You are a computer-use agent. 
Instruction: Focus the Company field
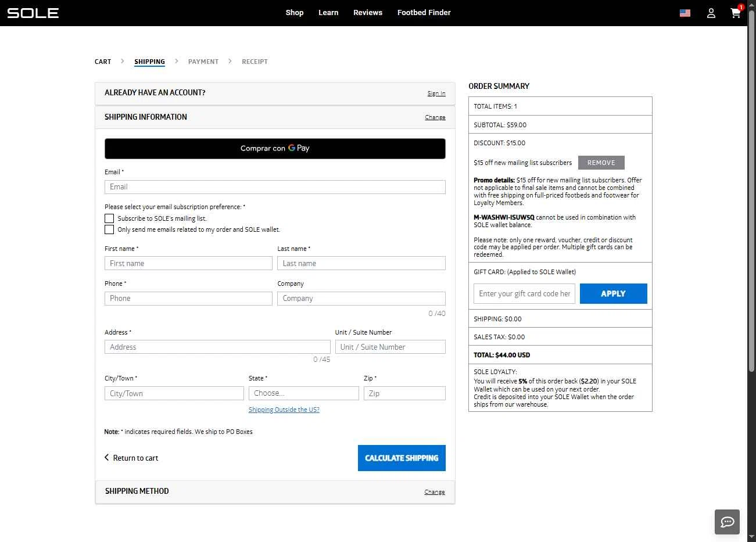point(361,299)
